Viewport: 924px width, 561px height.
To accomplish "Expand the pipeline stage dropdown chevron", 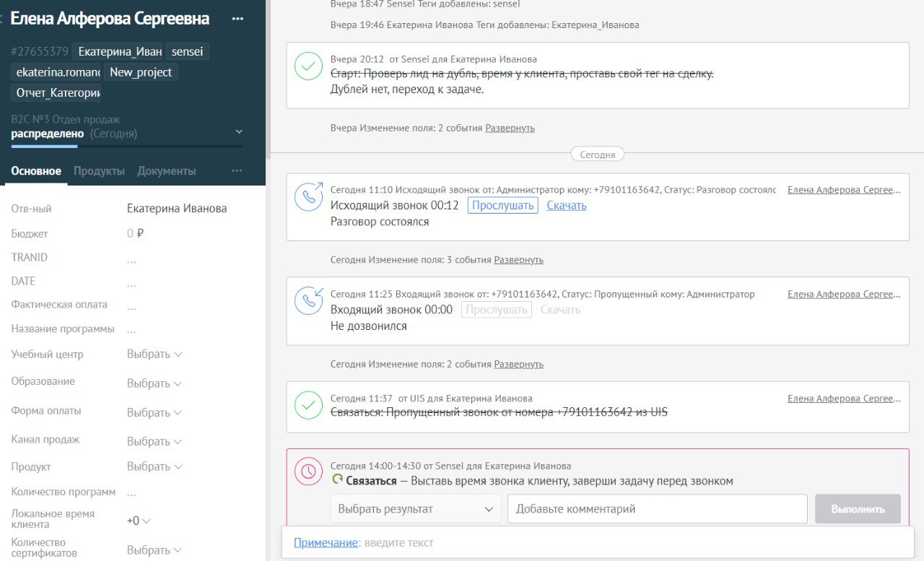I will point(240,132).
